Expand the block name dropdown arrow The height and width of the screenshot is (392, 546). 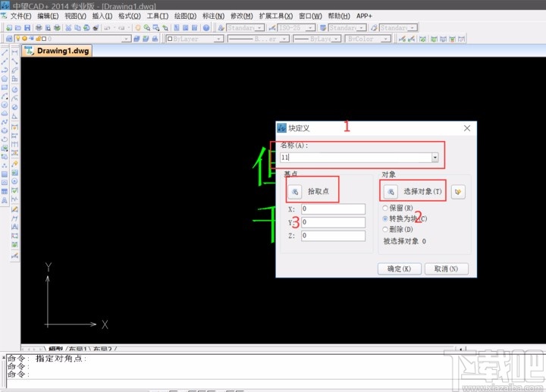pyautogui.click(x=435, y=158)
